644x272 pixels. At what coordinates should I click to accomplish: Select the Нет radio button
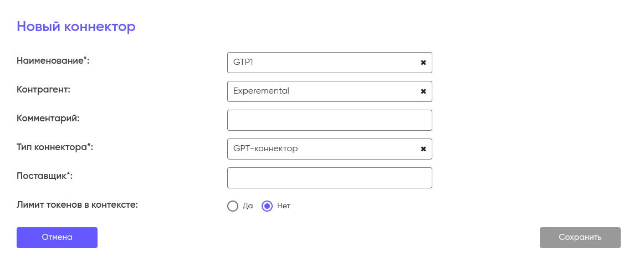coord(267,206)
